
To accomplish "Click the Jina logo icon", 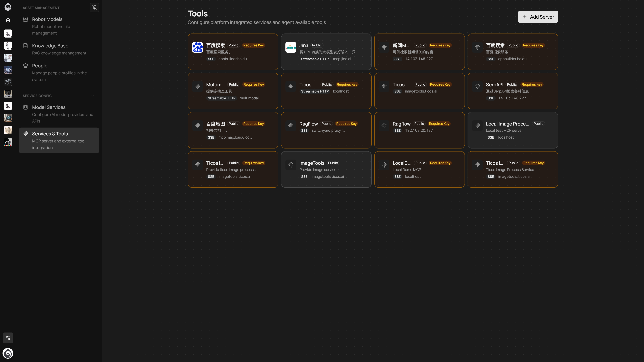I will pos(290,47).
